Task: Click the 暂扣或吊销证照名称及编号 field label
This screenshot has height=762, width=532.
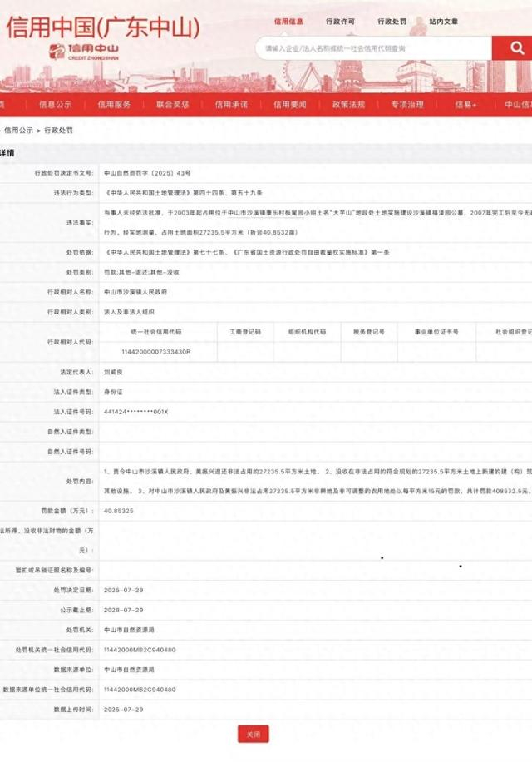Action: (x=54, y=570)
